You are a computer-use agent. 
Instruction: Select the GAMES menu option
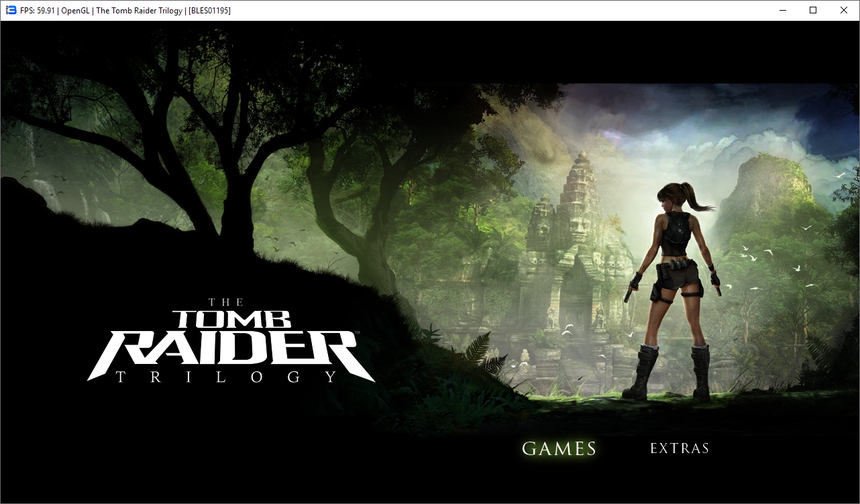click(559, 448)
